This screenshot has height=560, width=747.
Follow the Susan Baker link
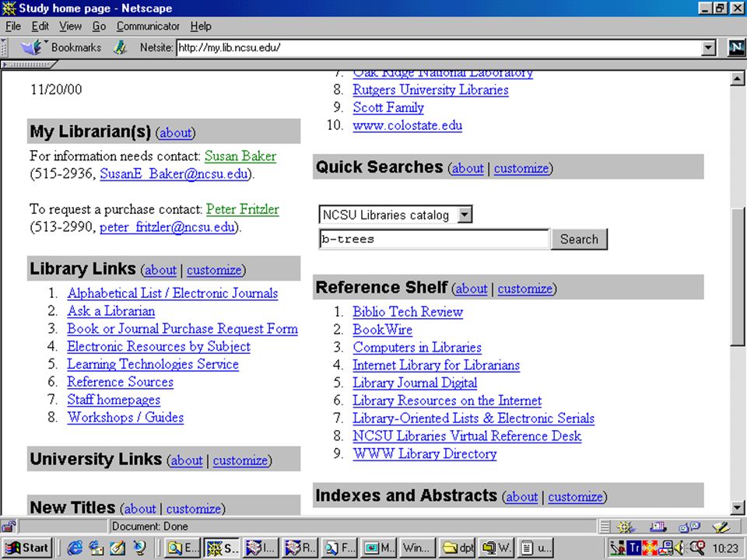240,156
